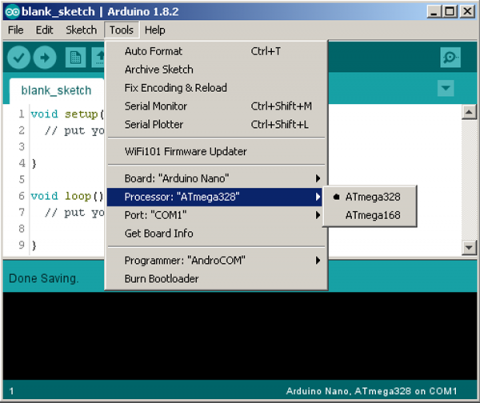This screenshot has width=480, height=403.
Task: Choose Auto Format from Tools menu
Action: pyautogui.click(x=216, y=51)
